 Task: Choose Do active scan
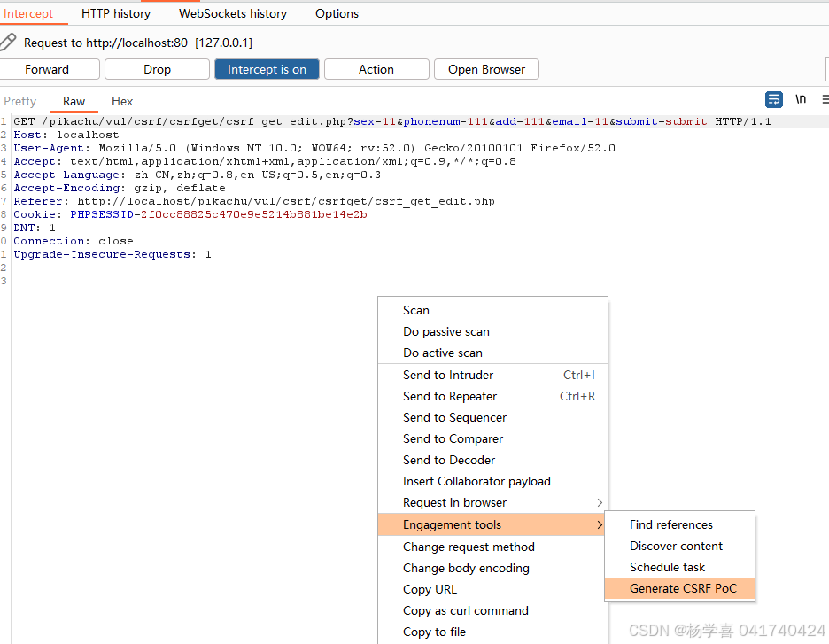[x=492, y=353]
